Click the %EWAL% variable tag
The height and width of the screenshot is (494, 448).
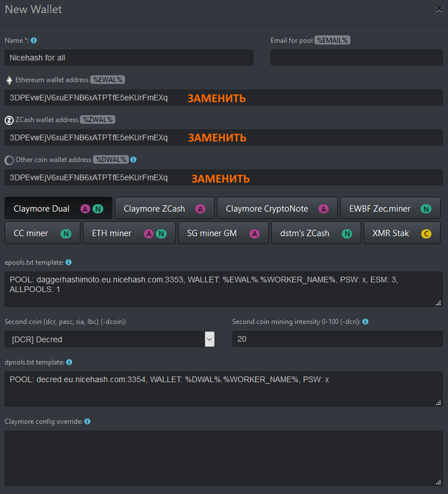pos(108,80)
